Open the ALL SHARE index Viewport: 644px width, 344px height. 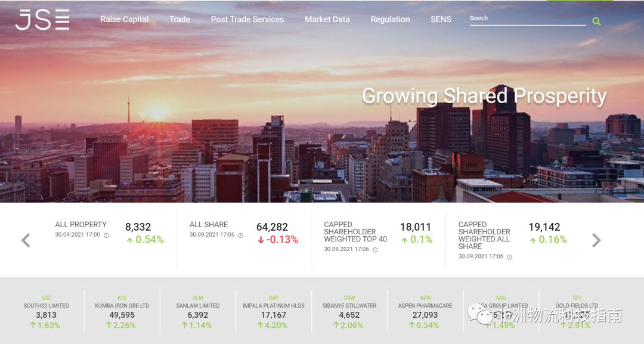pyautogui.click(x=209, y=225)
